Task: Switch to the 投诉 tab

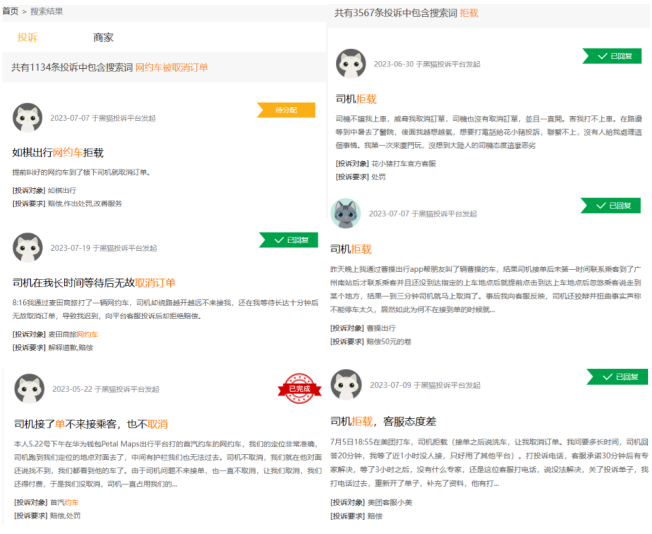Action: tap(27, 37)
